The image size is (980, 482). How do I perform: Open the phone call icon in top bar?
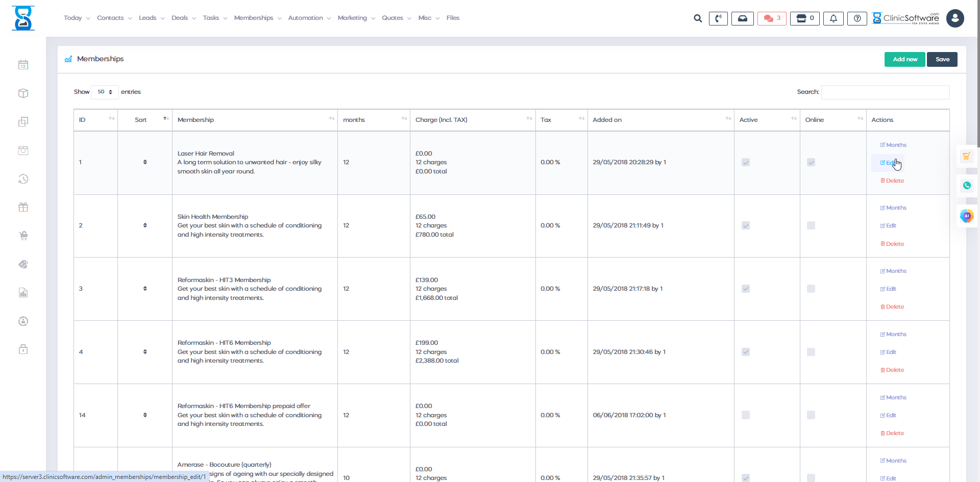pyautogui.click(x=718, y=18)
